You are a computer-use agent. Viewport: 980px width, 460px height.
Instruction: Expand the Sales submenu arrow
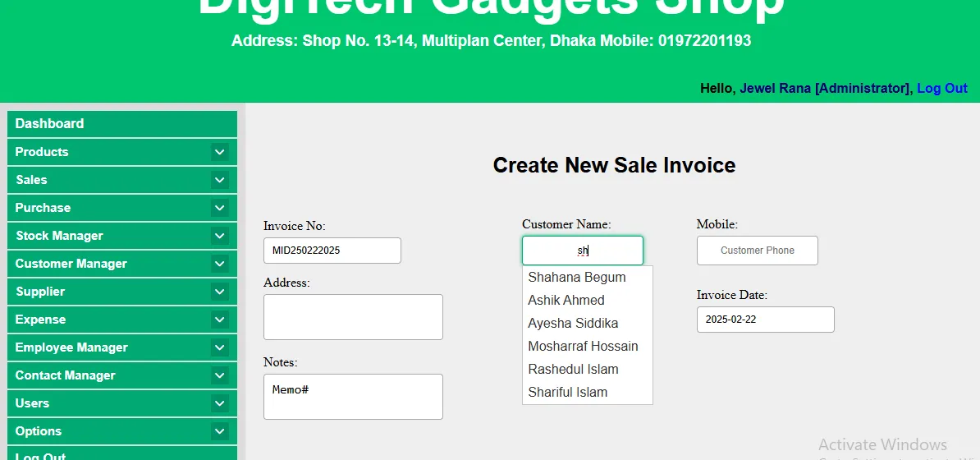coord(219,180)
